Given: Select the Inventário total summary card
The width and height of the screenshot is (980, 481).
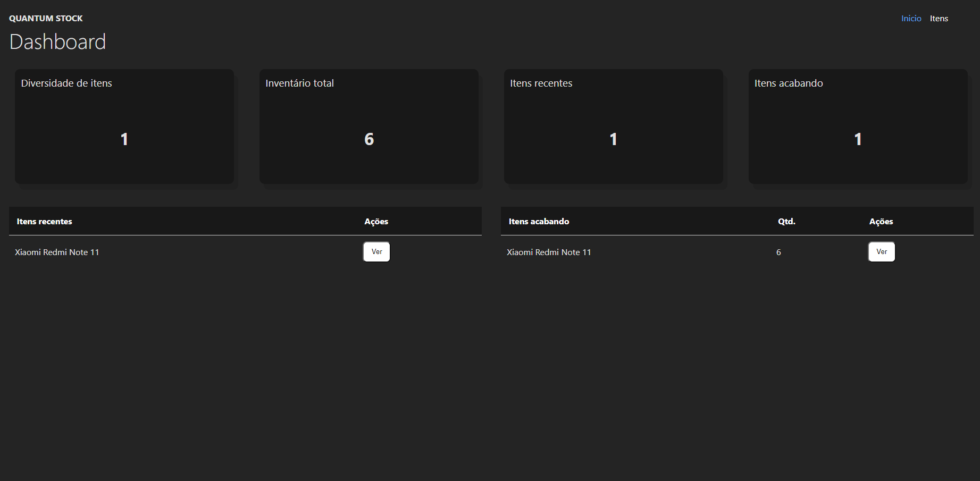Looking at the screenshot, I should [368, 128].
